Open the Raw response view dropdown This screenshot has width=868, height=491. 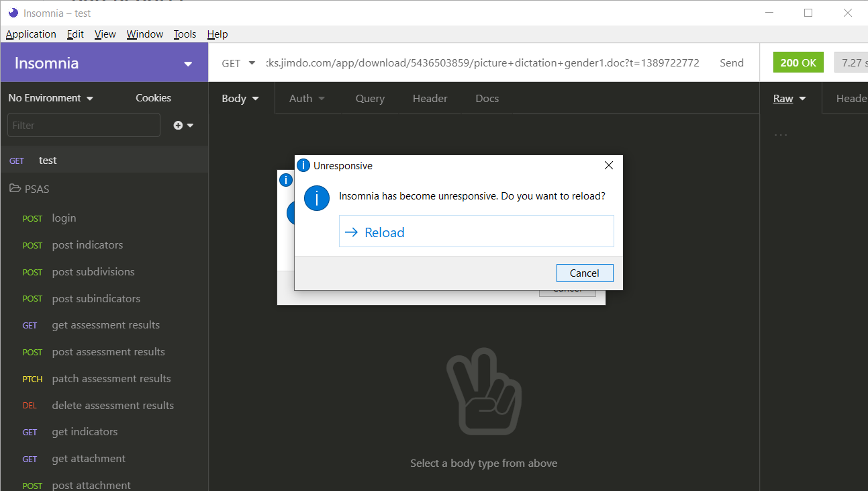click(x=789, y=98)
